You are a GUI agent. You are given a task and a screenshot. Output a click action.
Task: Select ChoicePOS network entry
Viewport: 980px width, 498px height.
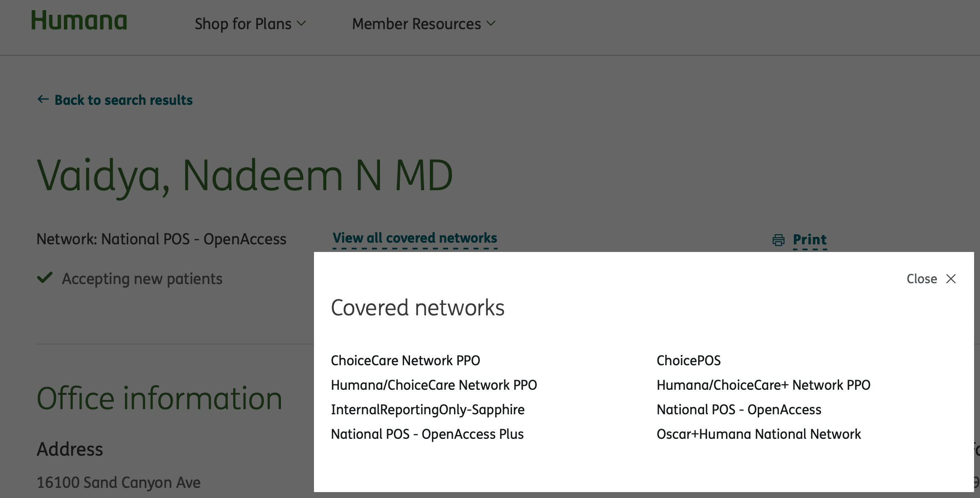(x=688, y=361)
